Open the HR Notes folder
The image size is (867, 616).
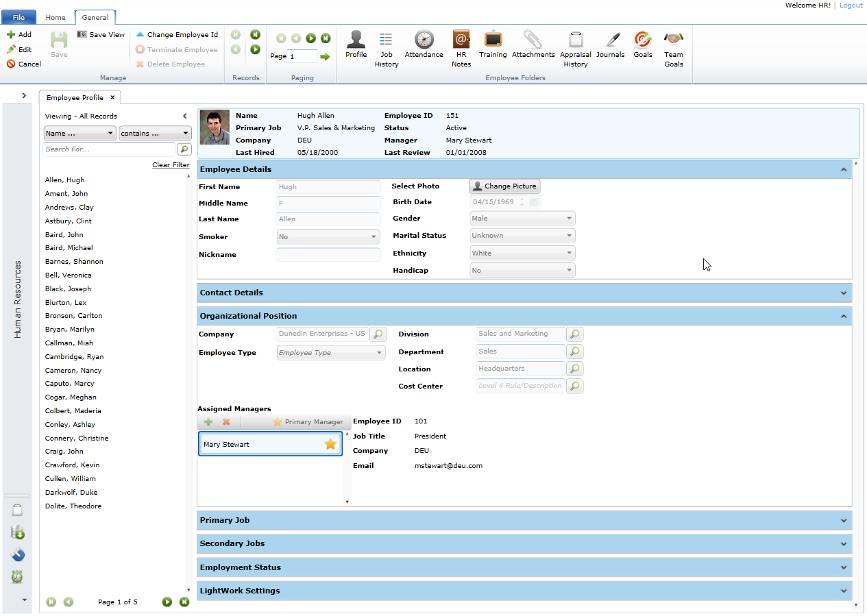461,49
